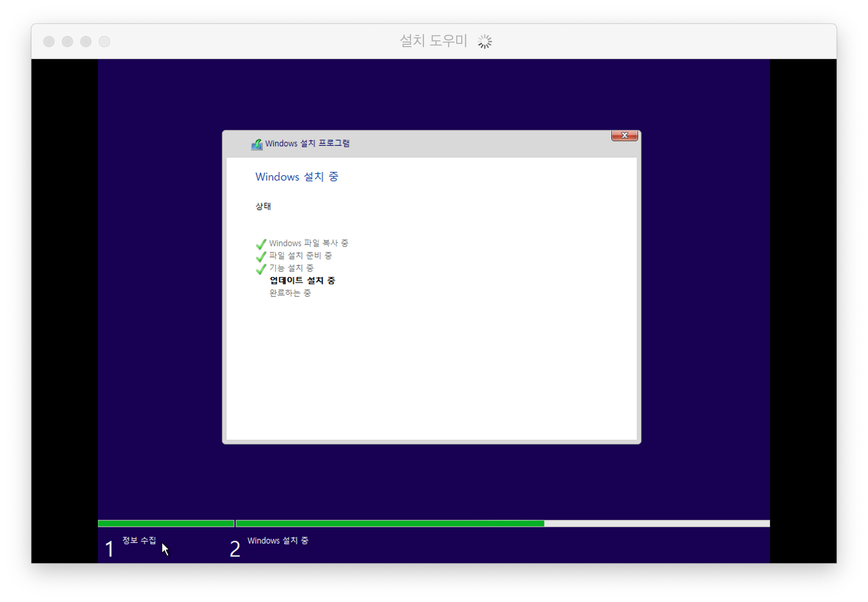Click the first gray window button in title bar
Screen dimensions: 868x602
(x=49, y=42)
